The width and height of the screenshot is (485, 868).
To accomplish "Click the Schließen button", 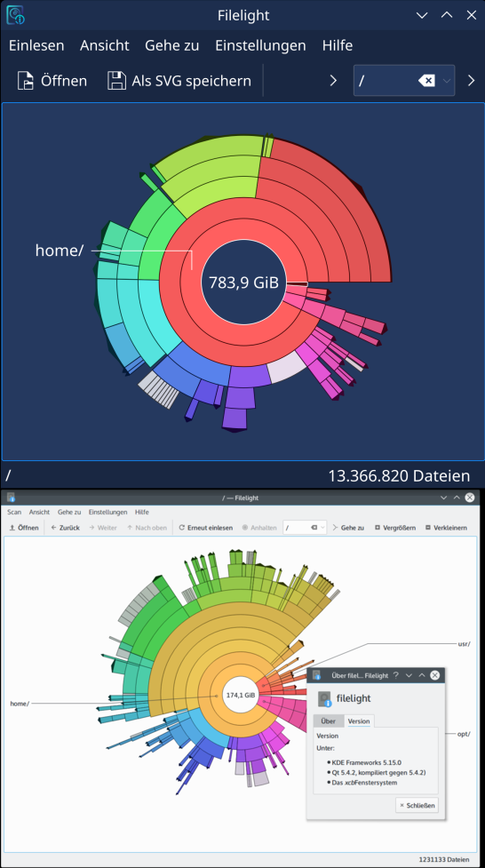I will click(417, 805).
